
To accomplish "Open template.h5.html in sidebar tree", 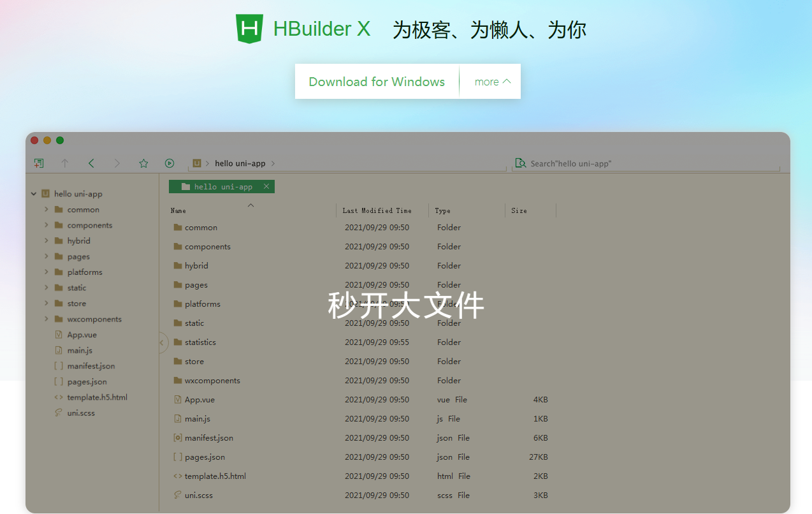I will pyautogui.click(x=98, y=397).
